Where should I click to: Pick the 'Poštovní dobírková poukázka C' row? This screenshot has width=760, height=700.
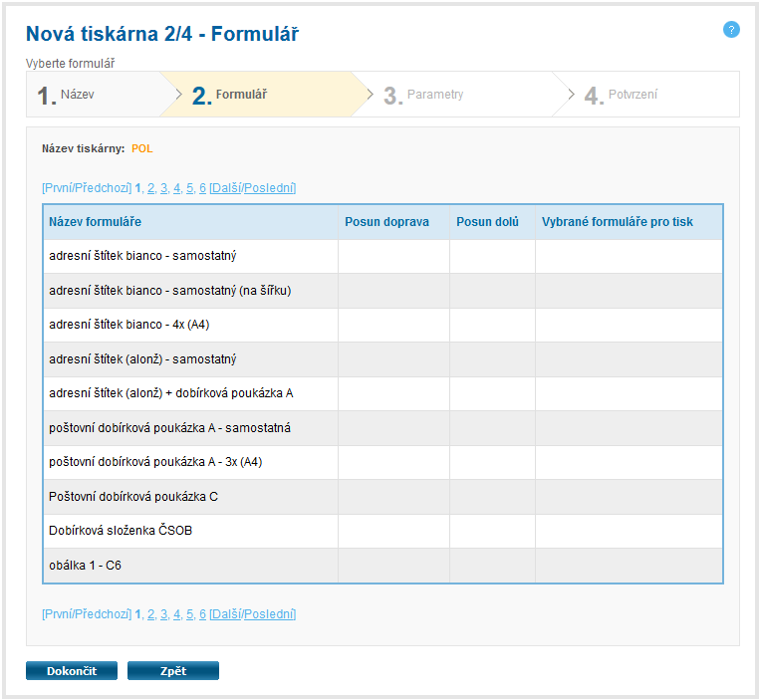(133, 496)
